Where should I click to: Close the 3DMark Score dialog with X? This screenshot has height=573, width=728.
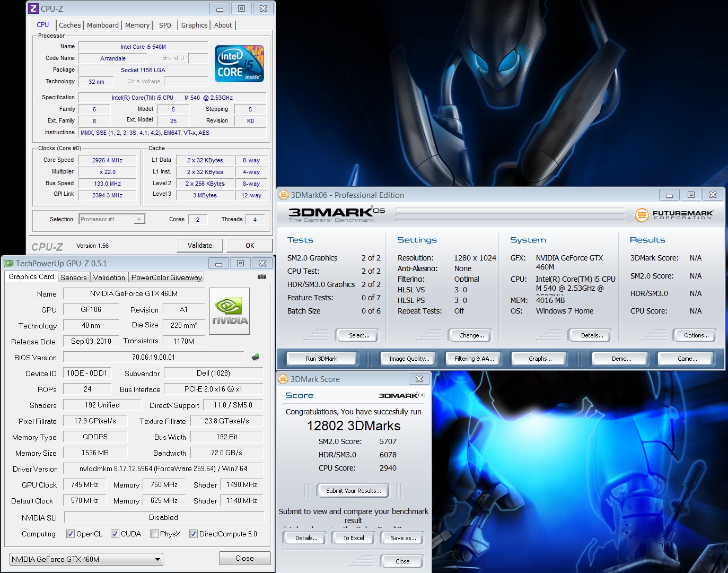coord(419,379)
